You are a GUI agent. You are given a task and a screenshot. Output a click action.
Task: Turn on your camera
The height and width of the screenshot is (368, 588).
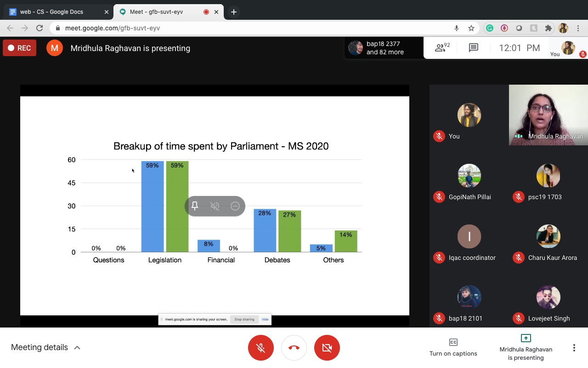coord(327,348)
